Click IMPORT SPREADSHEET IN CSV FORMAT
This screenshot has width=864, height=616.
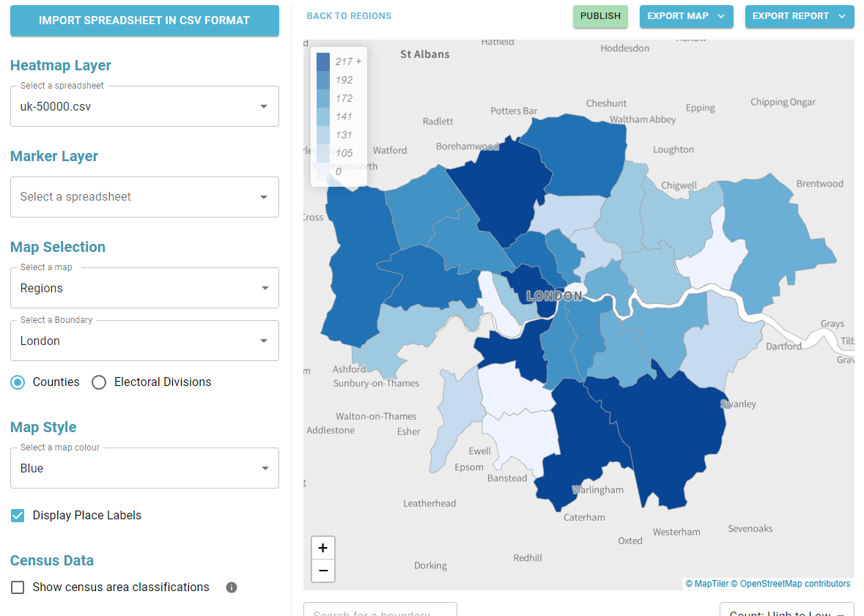coord(144,21)
